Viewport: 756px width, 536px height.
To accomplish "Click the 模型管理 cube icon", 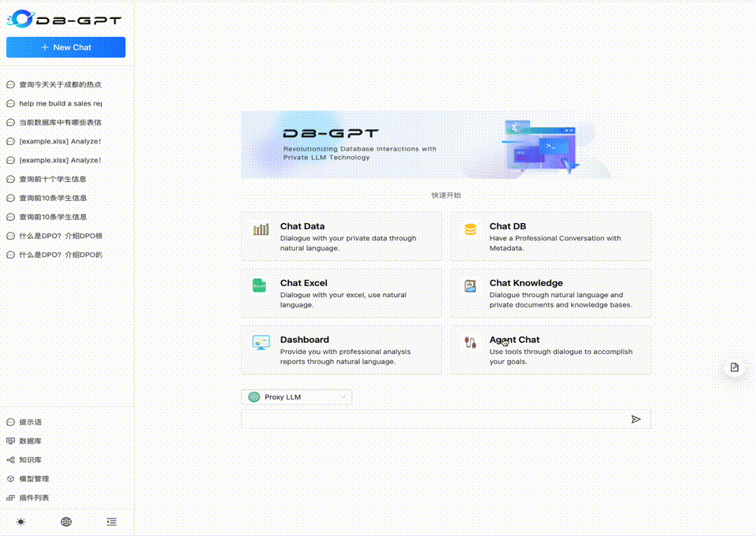I will coord(10,478).
